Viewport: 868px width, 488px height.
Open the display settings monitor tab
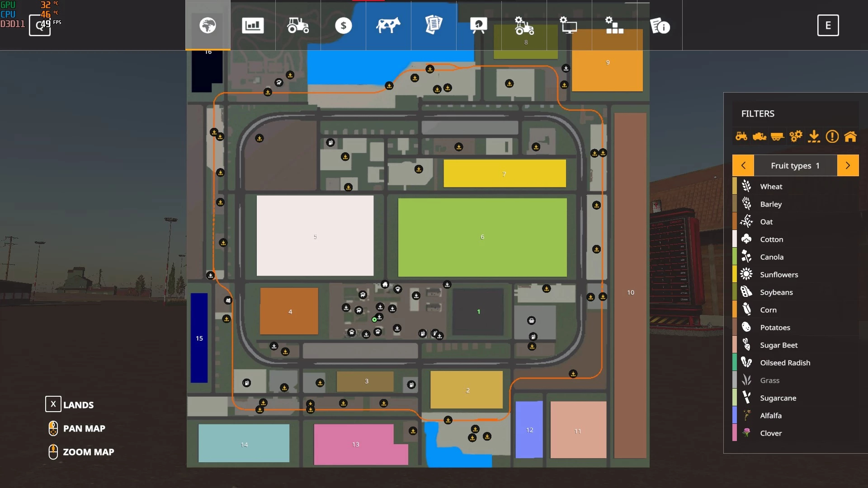(569, 25)
